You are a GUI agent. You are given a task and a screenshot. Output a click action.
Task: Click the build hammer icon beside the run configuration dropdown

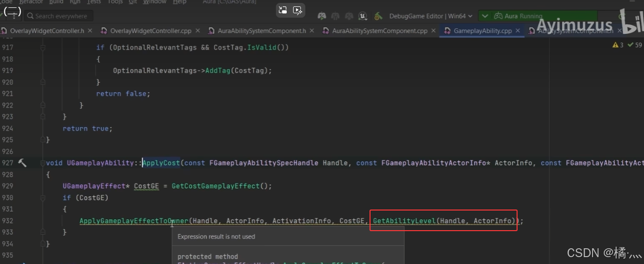[x=378, y=16]
